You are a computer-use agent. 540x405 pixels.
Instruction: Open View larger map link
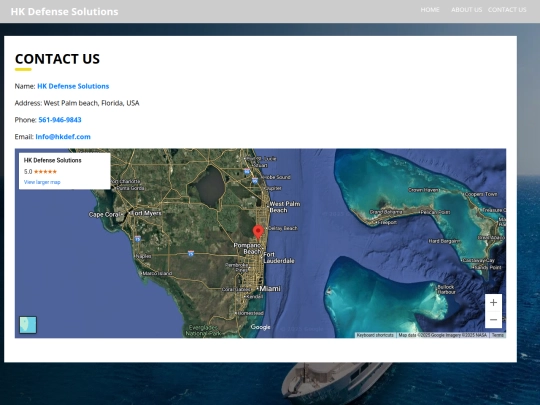(42, 182)
